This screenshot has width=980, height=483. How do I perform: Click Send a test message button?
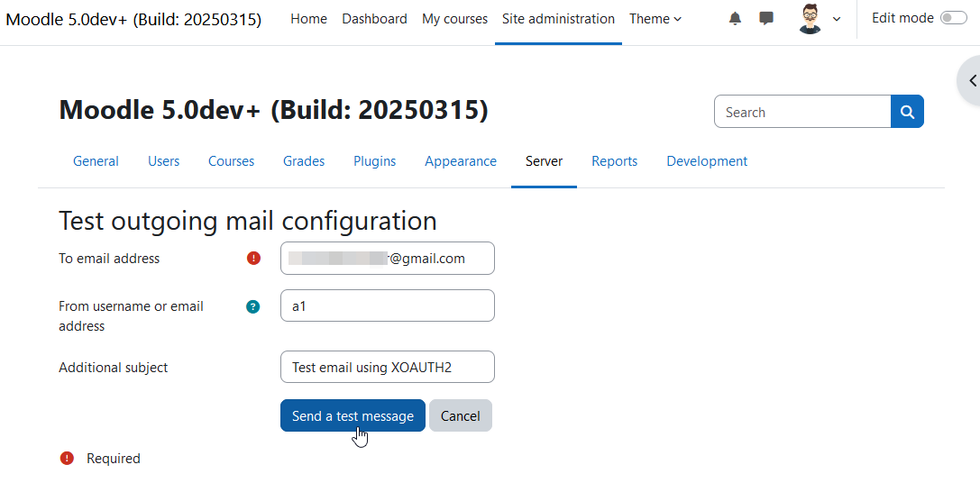click(x=353, y=415)
